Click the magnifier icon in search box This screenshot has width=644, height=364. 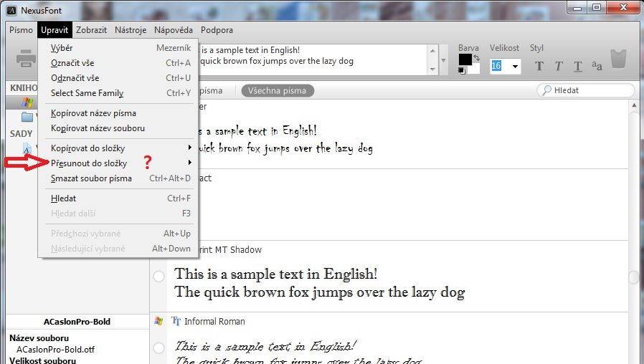(x=546, y=90)
